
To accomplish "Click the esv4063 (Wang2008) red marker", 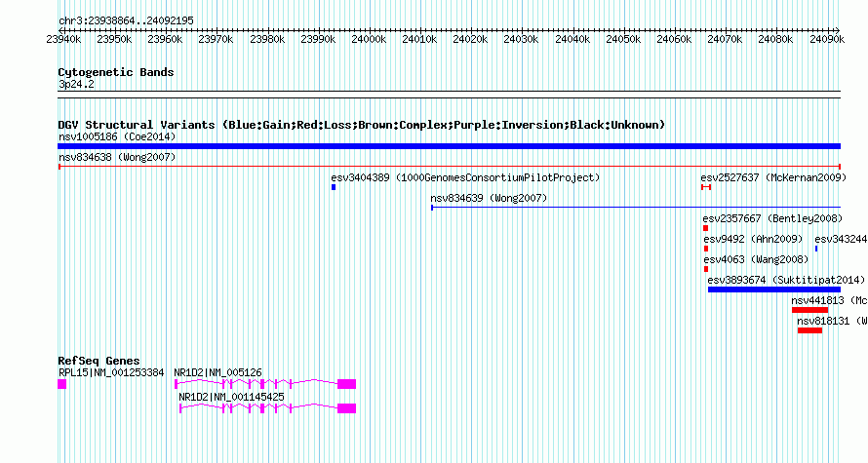I will 705,269.
